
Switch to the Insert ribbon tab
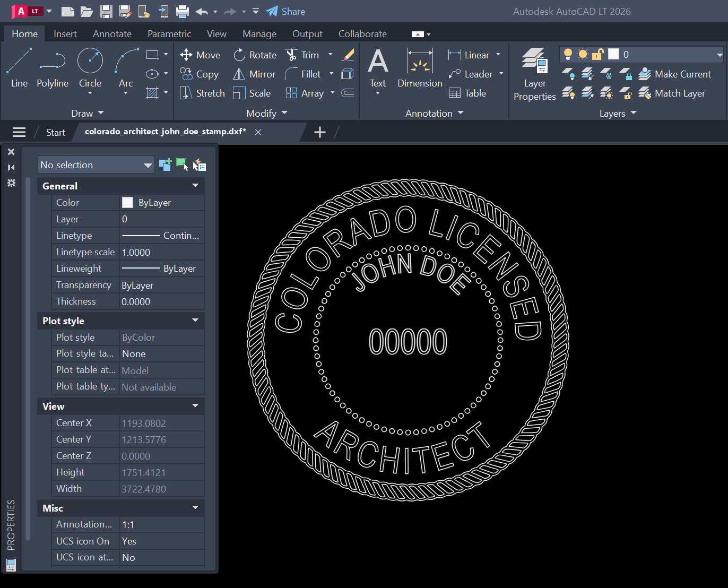click(65, 33)
